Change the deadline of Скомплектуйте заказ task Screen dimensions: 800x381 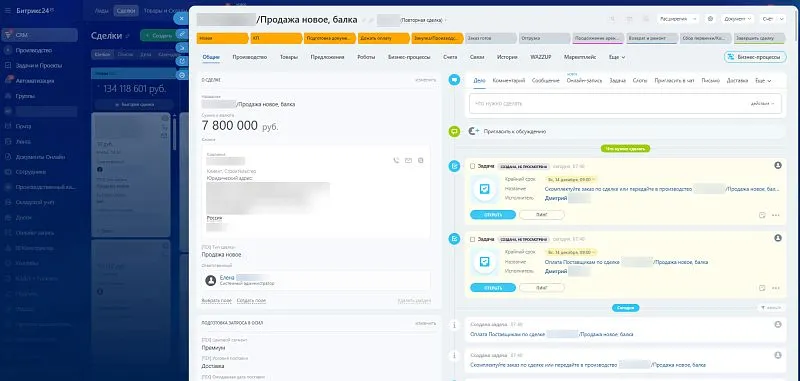coord(571,180)
